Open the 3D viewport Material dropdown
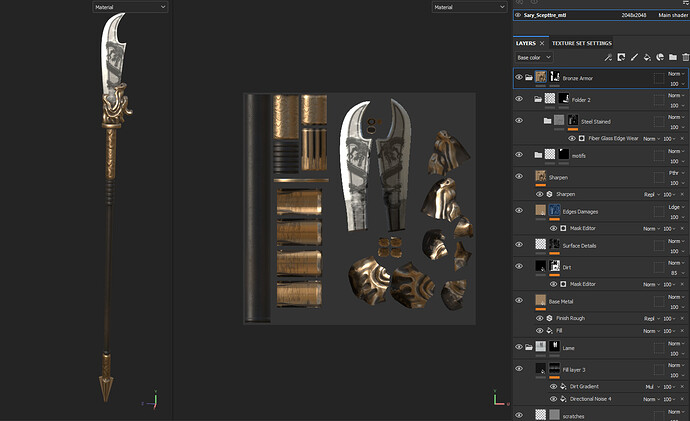The image size is (690, 421). (x=130, y=7)
